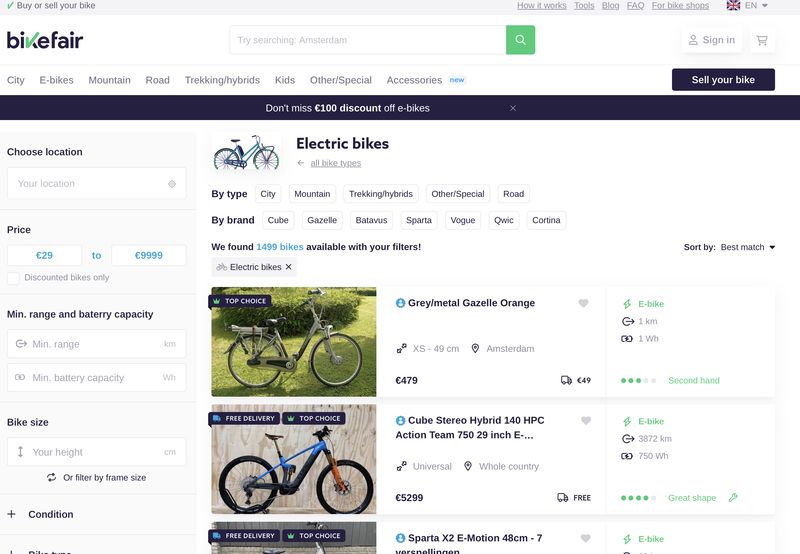Click the bikefair logo
The image size is (800, 554).
[x=45, y=40]
